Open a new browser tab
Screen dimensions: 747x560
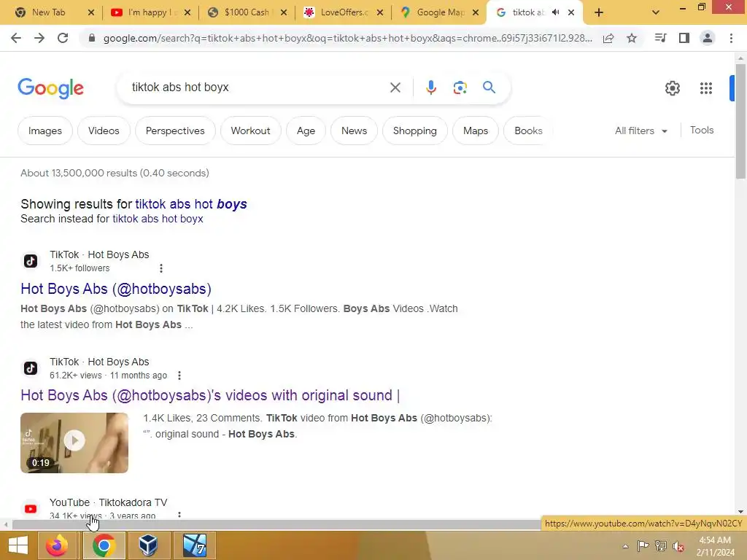point(599,13)
